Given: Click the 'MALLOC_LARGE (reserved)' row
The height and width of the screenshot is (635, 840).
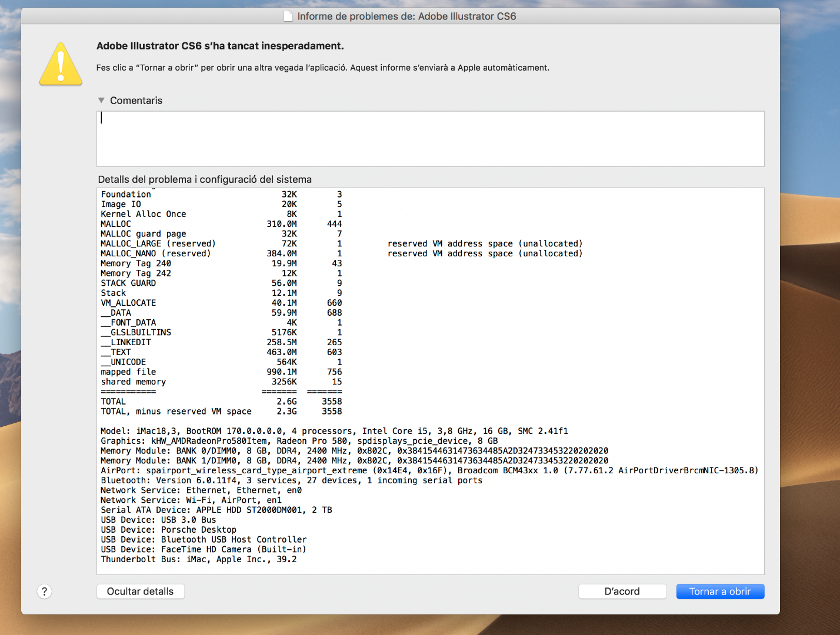Looking at the screenshot, I should pyautogui.click(x=342, y=244).
